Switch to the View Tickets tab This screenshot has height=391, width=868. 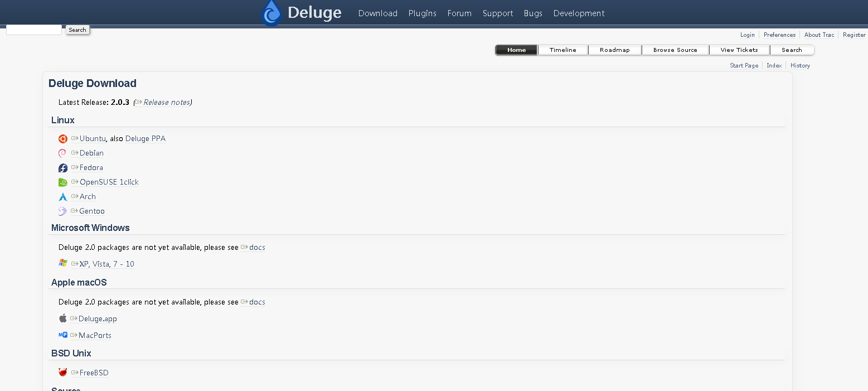pos(739,50)
